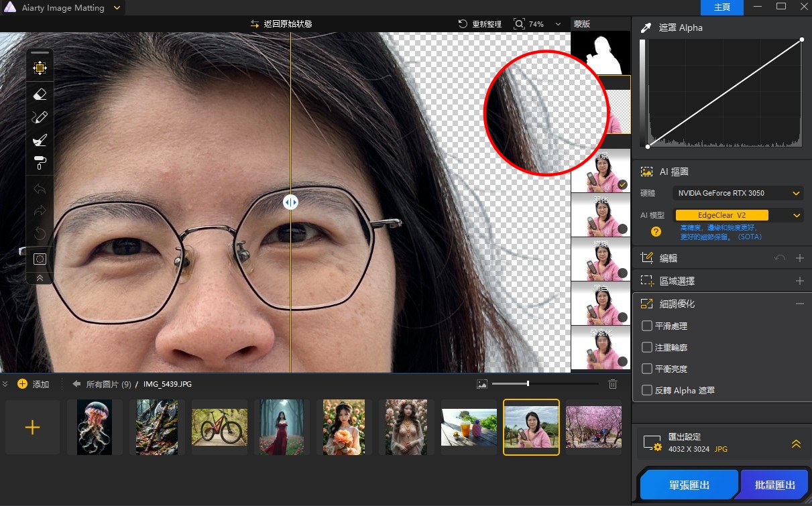Select the orange juice drinks thumbnail

tap(469, 428)
